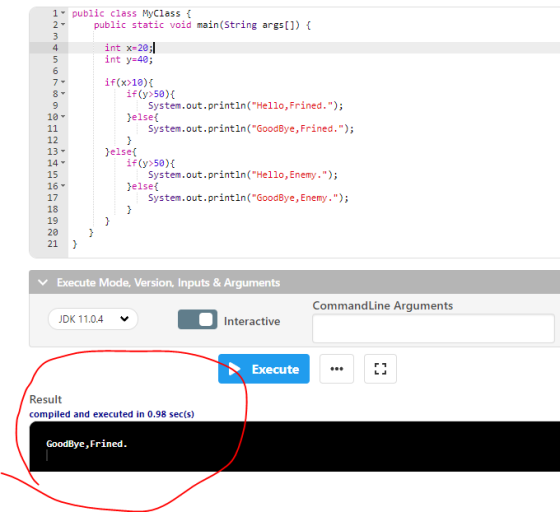Click the 'compiled and executed in 0.98 sec(s)' status
This screenshot has width=560, height=512.
pyautogui.click(x=112, y=414)
